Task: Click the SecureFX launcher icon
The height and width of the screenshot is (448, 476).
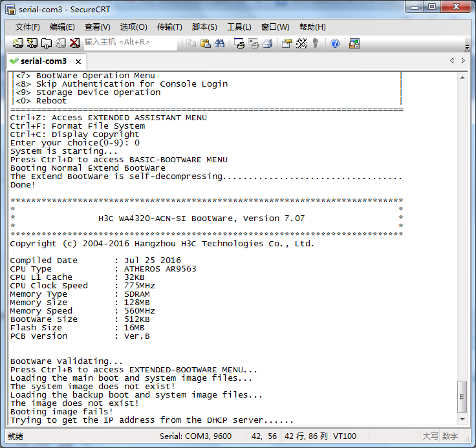Action: click(x=354, y=43)
